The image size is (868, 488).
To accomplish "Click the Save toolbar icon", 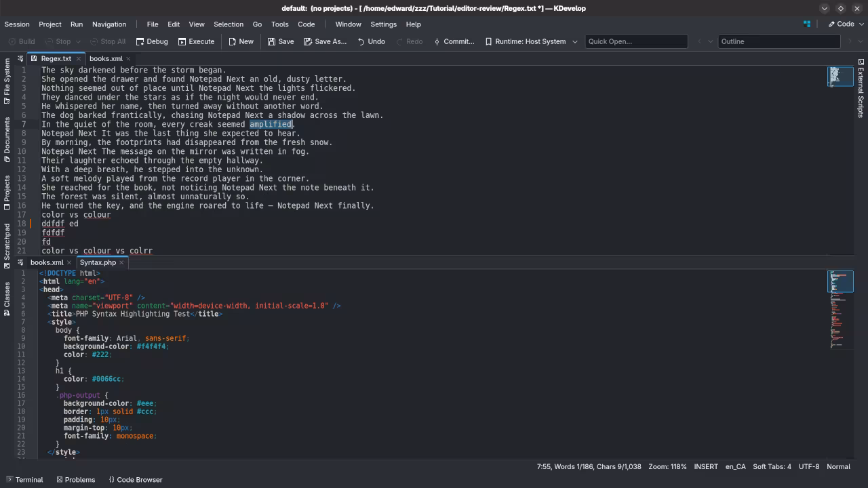I will (272, 41).
